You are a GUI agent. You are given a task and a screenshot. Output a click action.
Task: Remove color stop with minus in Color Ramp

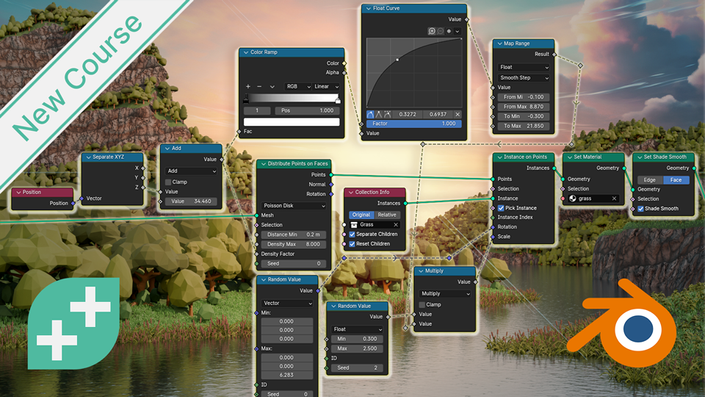pyautogui.click(x=259, y=86)
